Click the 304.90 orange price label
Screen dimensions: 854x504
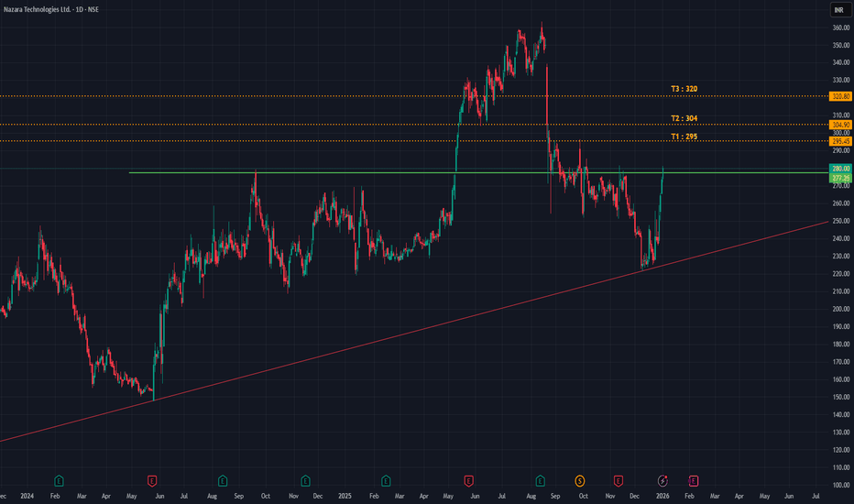point(840,125)
